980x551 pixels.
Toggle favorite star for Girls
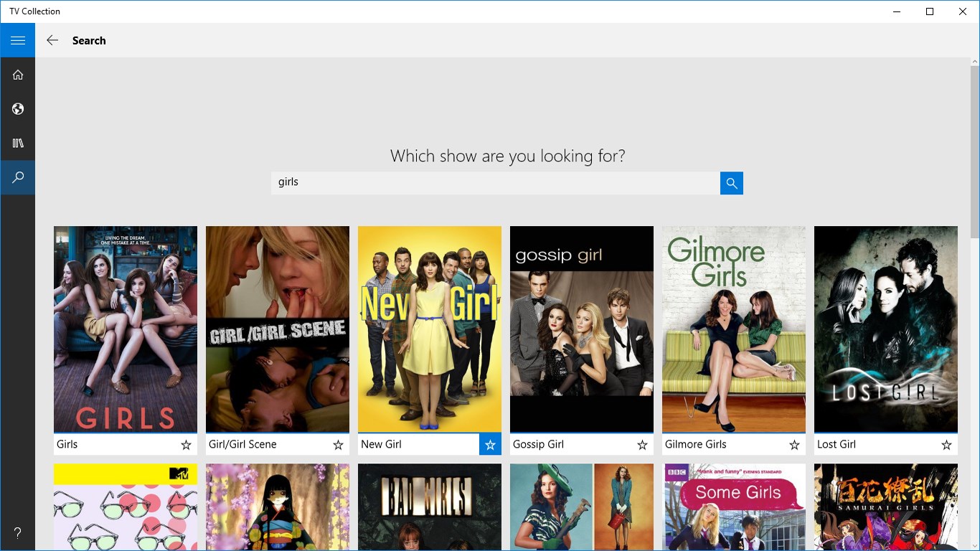pyautogui.click(x=186, y=445)
